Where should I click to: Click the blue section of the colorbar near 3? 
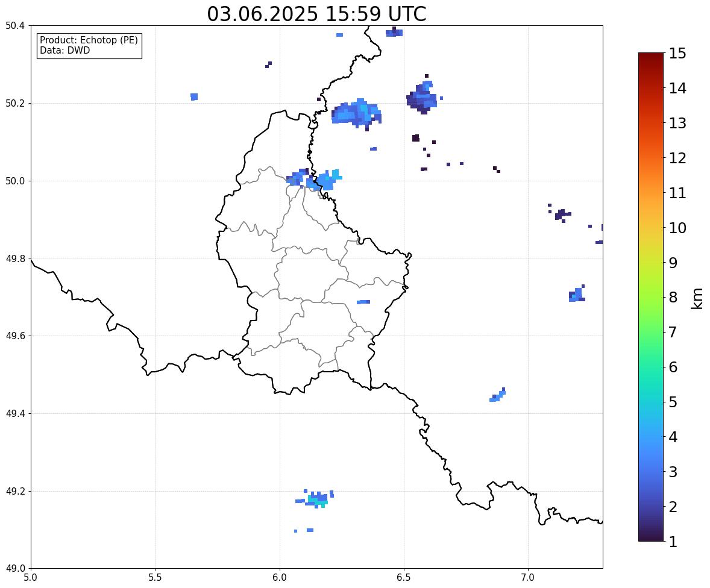651,472
